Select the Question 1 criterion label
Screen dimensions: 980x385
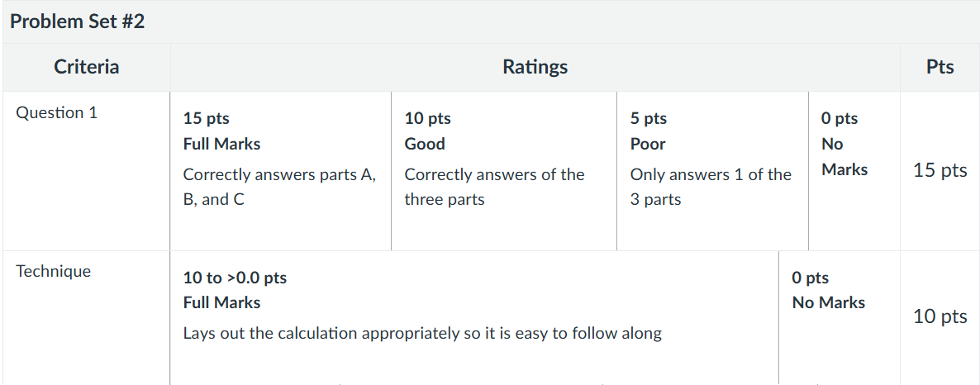[57, 112]
